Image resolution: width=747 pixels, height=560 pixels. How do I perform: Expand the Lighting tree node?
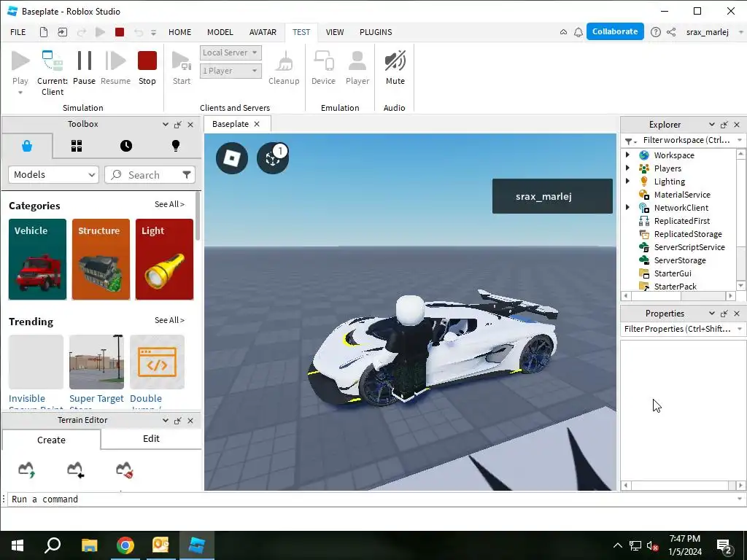click(628, 181)
